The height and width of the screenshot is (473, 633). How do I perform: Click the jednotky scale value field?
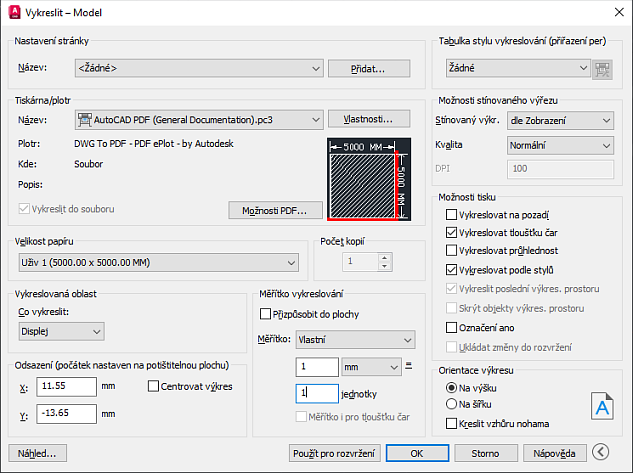tap(317, 393)
